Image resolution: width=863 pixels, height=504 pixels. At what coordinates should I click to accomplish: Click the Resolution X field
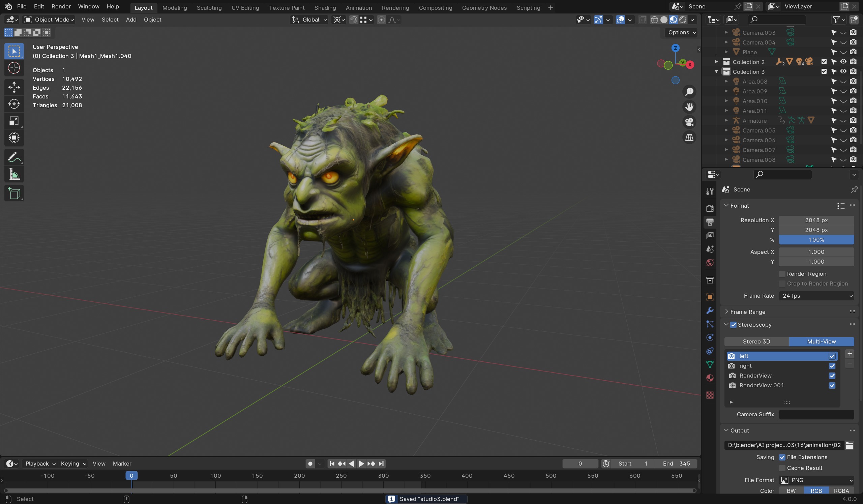(816, 220)
